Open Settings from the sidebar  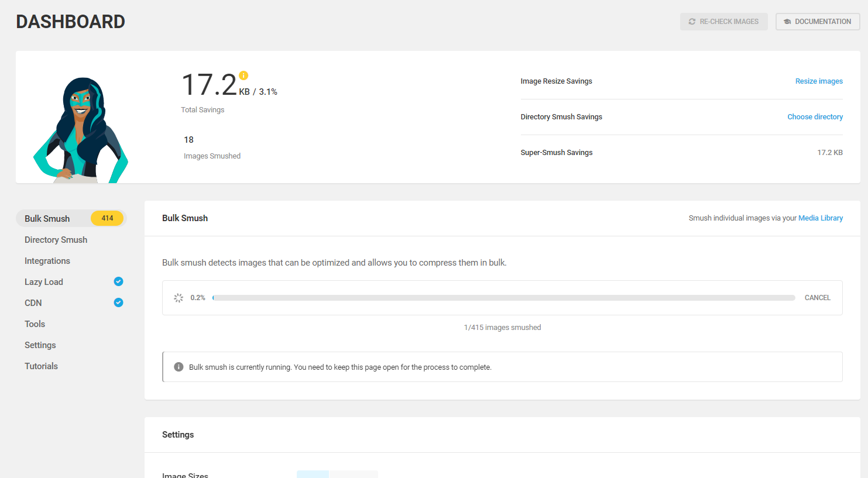point(40,345)
